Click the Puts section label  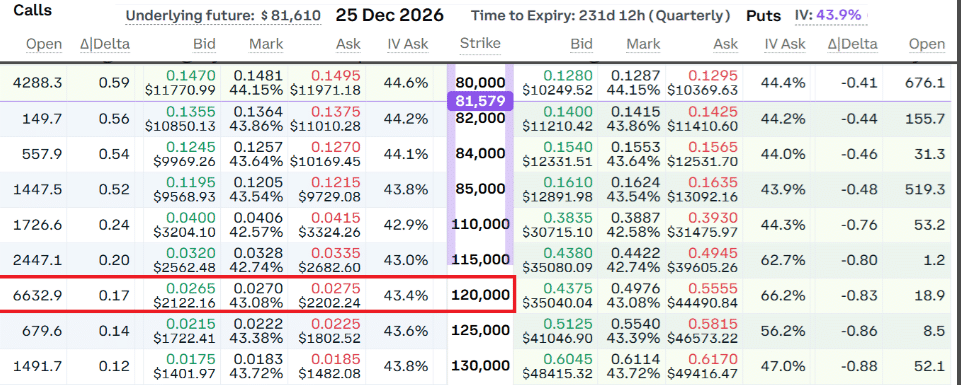764,15
